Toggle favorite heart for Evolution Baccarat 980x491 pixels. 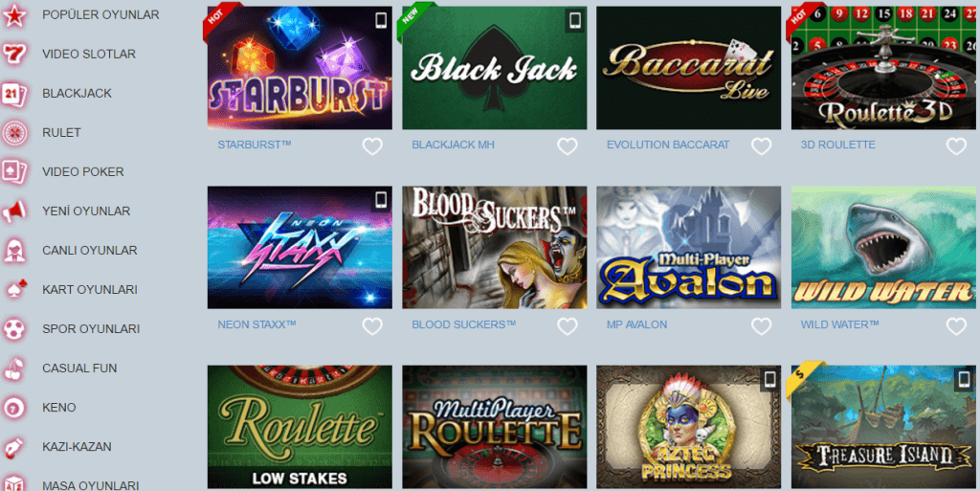[761, 146]
